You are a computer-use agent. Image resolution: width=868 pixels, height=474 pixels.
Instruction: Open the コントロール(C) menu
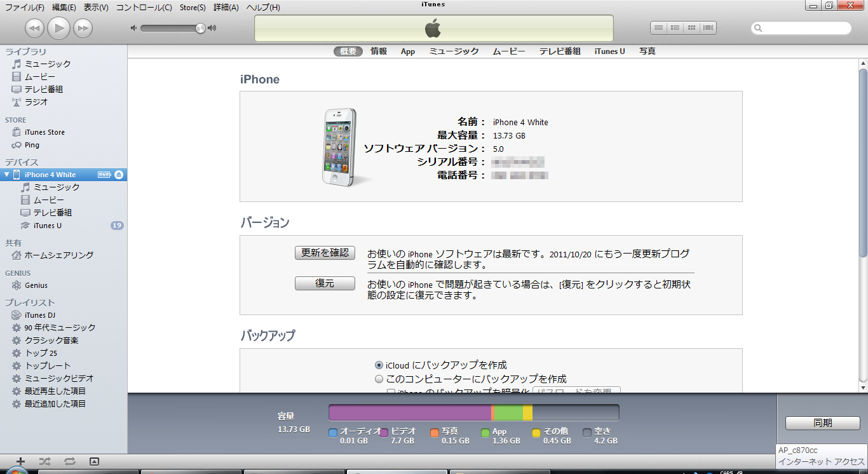tap(144, 8)
